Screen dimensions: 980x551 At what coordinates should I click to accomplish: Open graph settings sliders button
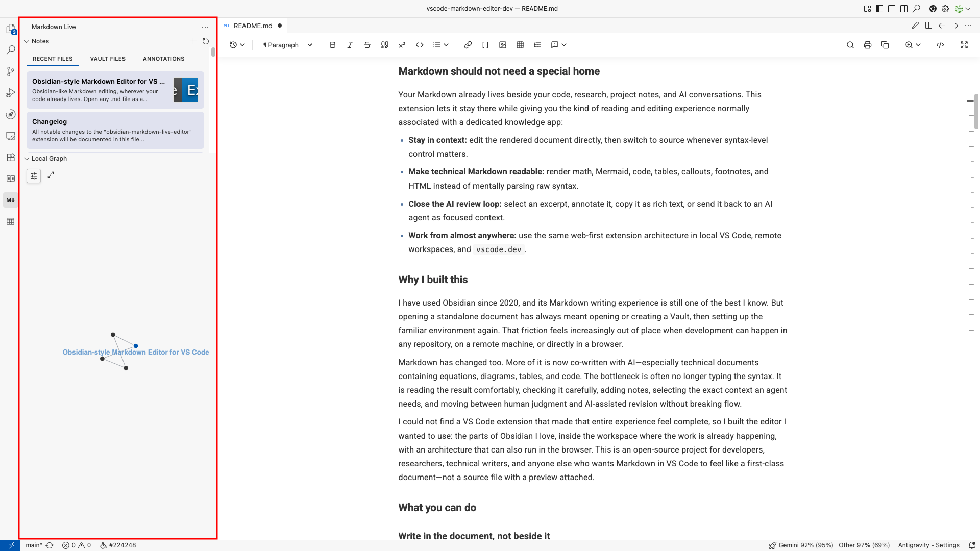tap(34, 176)
